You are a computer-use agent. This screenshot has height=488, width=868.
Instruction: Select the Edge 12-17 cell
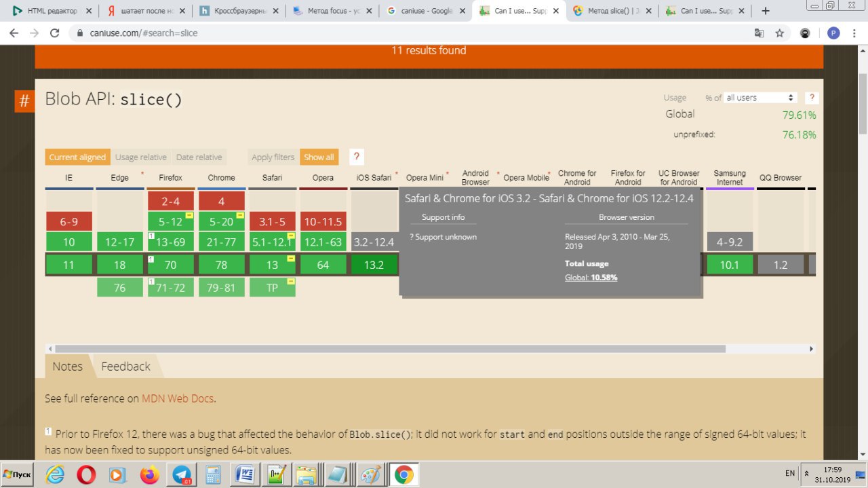point(119,242)
